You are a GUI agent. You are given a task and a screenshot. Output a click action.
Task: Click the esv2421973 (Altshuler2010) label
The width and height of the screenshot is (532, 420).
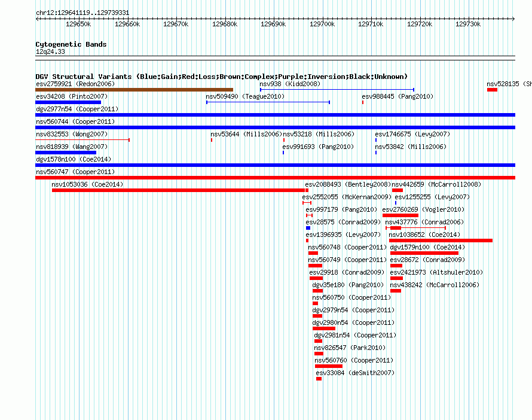(436, 272)
